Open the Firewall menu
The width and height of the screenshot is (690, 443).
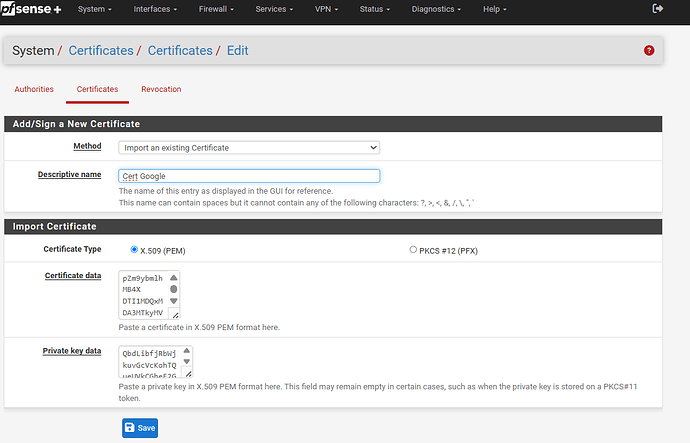216,9
